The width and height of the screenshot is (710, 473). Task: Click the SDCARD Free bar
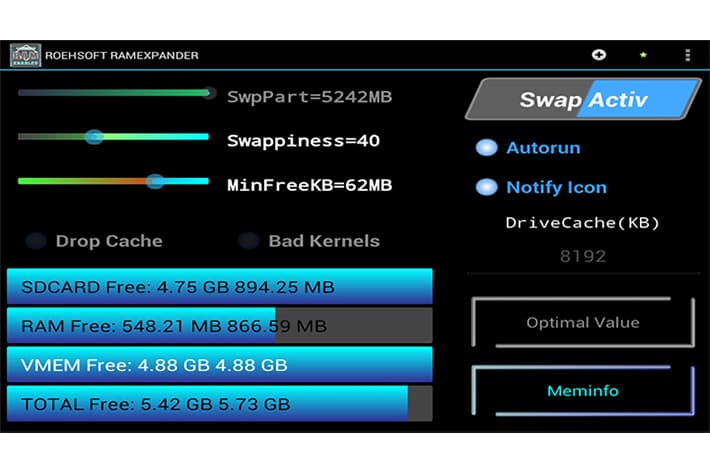click(x=220, y=287)
